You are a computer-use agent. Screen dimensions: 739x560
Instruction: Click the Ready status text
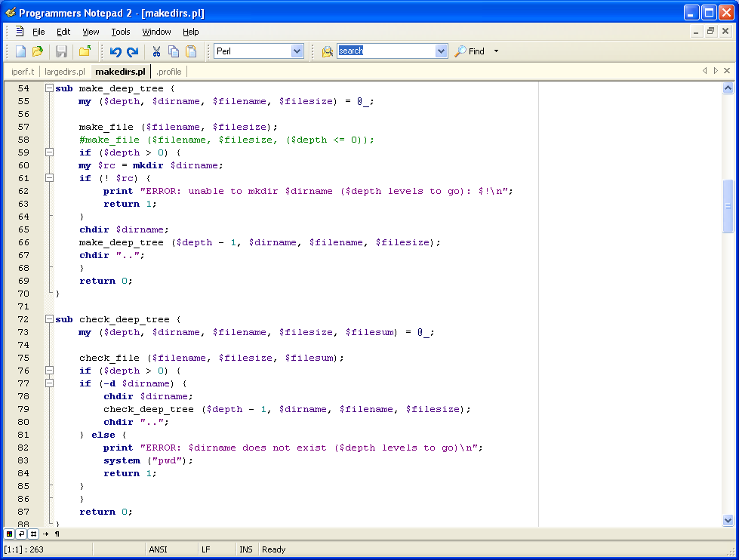(274, 549)
